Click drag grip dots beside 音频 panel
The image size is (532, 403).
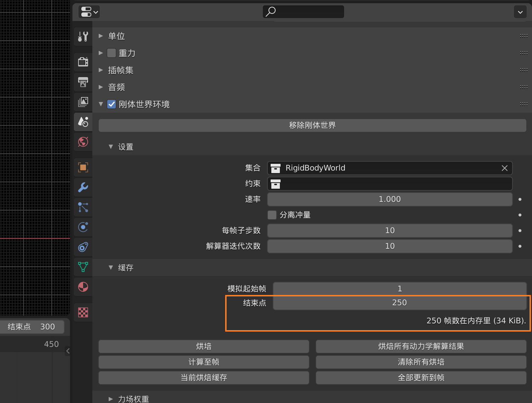pos(523,87)
